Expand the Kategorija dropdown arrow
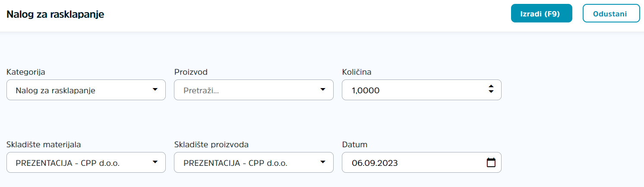644x187 pixels. [x=155, y=90]
